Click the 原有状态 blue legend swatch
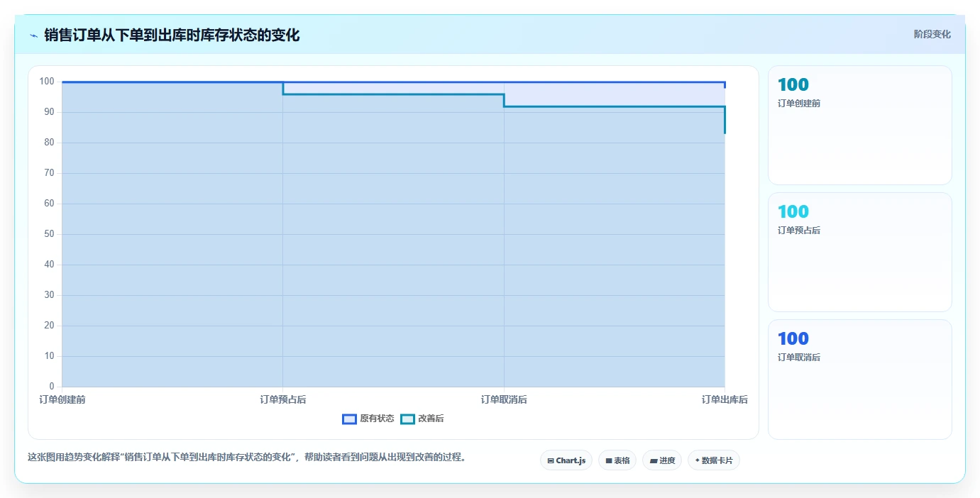Viewport: 980px width, 498px height. [349, 419]
